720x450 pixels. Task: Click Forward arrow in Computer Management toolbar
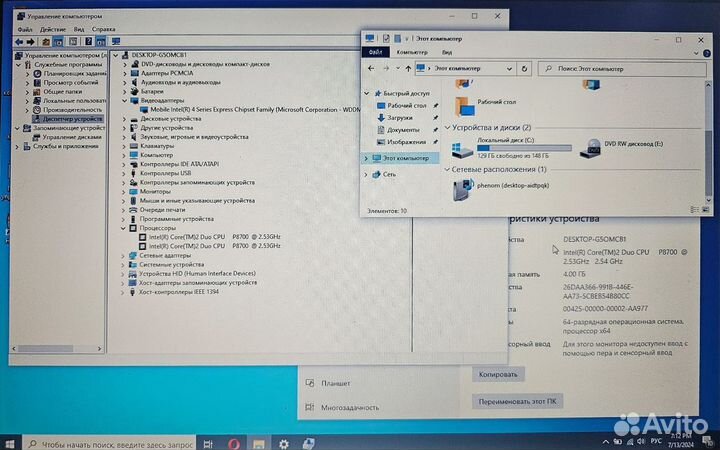tap(31, 42)
